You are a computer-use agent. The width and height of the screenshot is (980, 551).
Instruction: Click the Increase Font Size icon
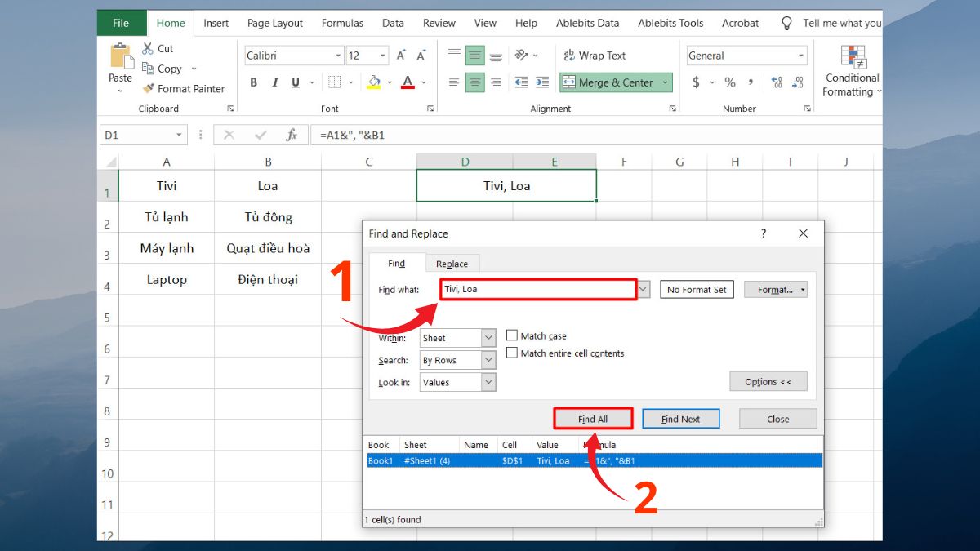(x=401, y=56)
